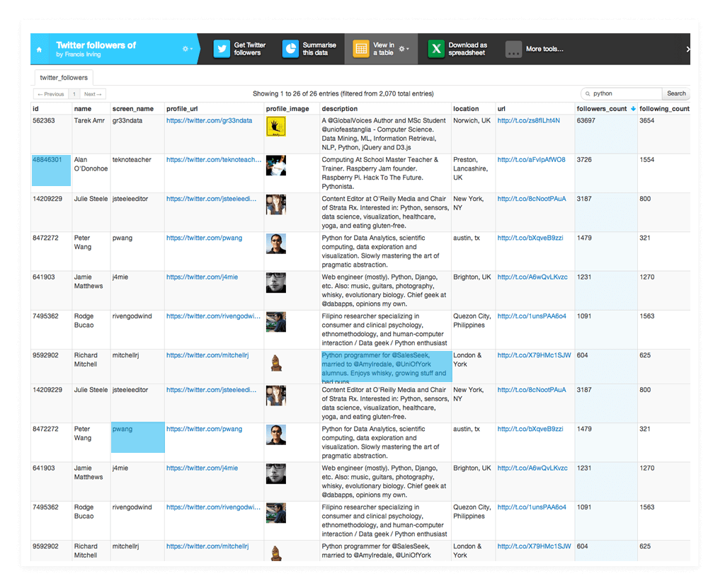Click the magnifier icon in the search box
This screenshot has height=588, width=713.
(588, 93)
